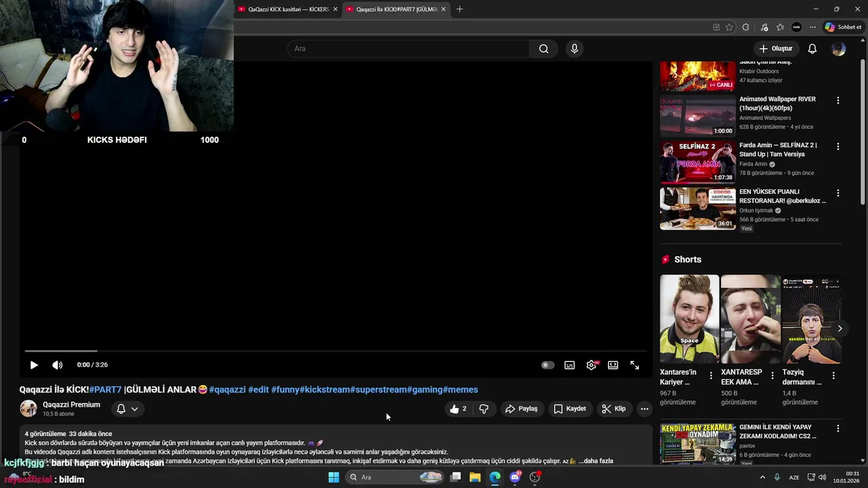Open options for Animated Wallpaper RIVER video
Screen dimensions: 868x488
(x=837, y=100)
